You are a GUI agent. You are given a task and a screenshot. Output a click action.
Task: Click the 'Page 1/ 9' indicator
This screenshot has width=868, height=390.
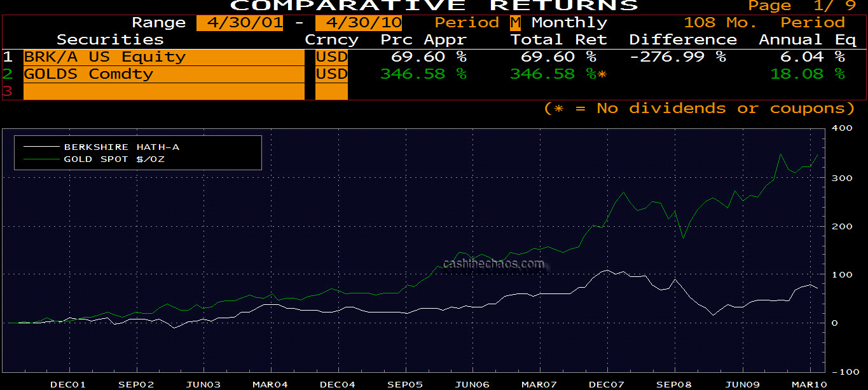click(802, 5)
